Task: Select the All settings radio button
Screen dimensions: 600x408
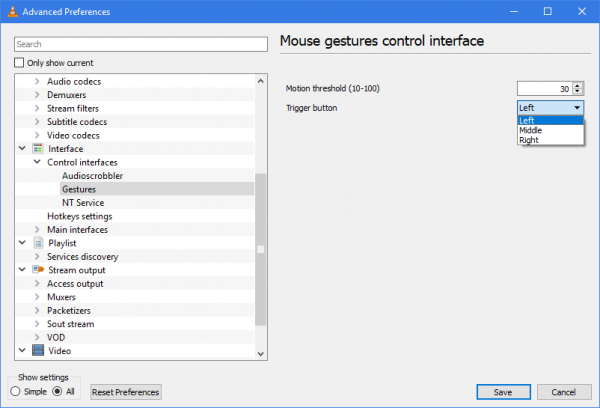Action: point(57,391)
